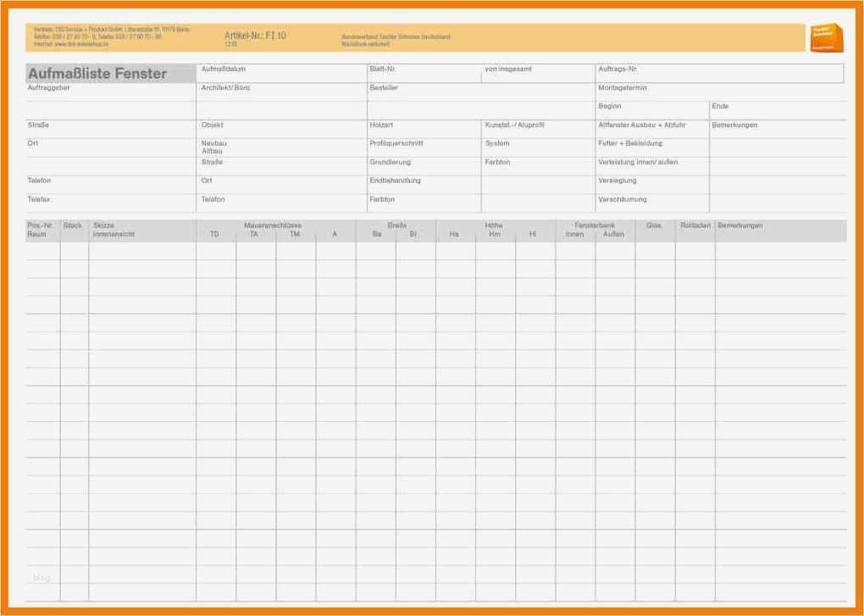Click the 'Endbehandlung' label
This screenshot has width=864, height=616.
click(395, 180)
